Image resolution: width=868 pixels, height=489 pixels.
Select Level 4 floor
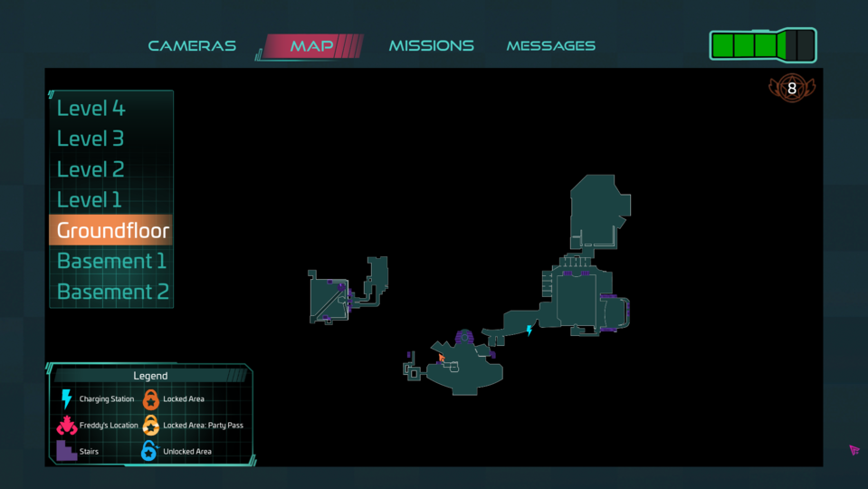tap(110, 108)
